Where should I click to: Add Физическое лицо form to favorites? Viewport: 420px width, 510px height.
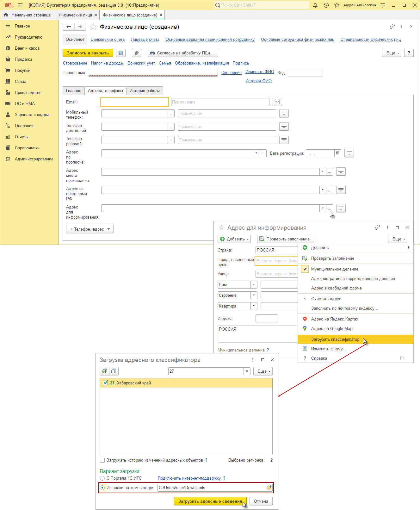[93, 27]
